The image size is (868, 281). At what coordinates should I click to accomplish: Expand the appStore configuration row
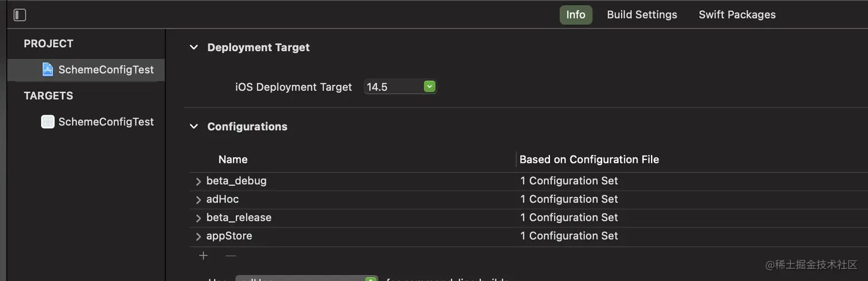199,236
